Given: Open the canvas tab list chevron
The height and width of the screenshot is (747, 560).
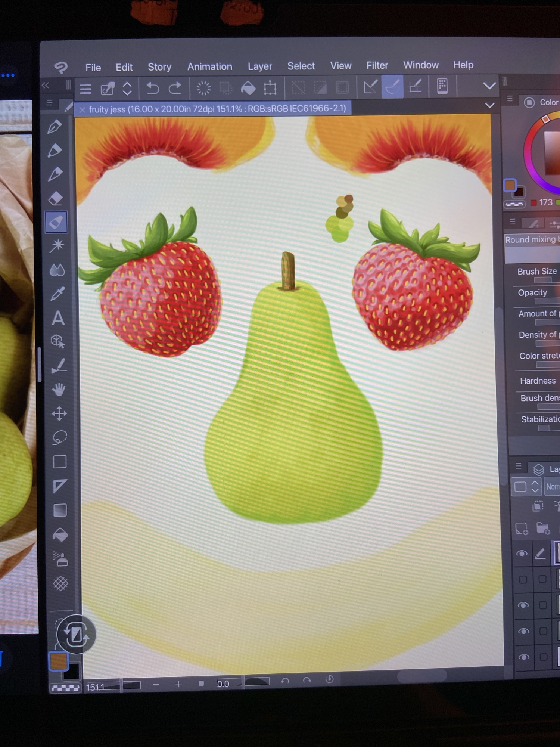Looking at the screenshot, I should 489,106.
